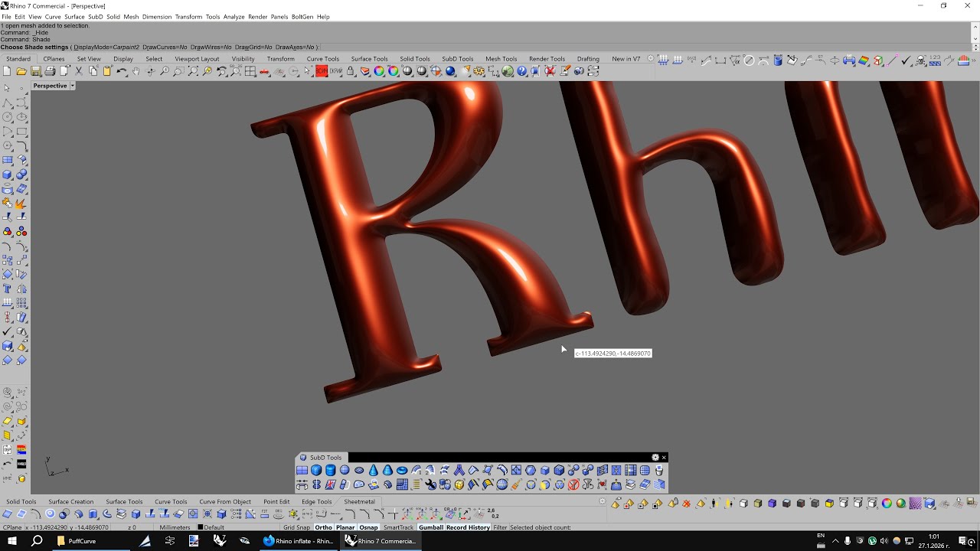The height and width of the screenshot is (551, 980).
Task: Click the Undo arrow icon
Action: 122,71
